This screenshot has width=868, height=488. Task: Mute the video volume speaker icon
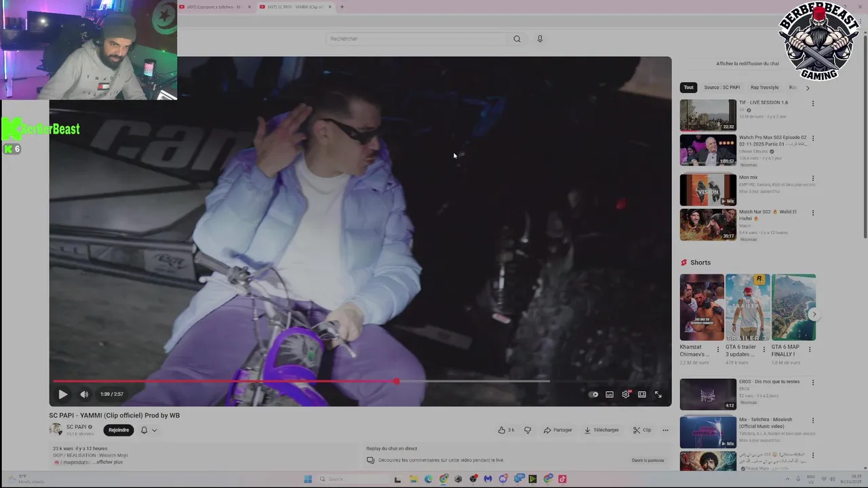[84, 394]
